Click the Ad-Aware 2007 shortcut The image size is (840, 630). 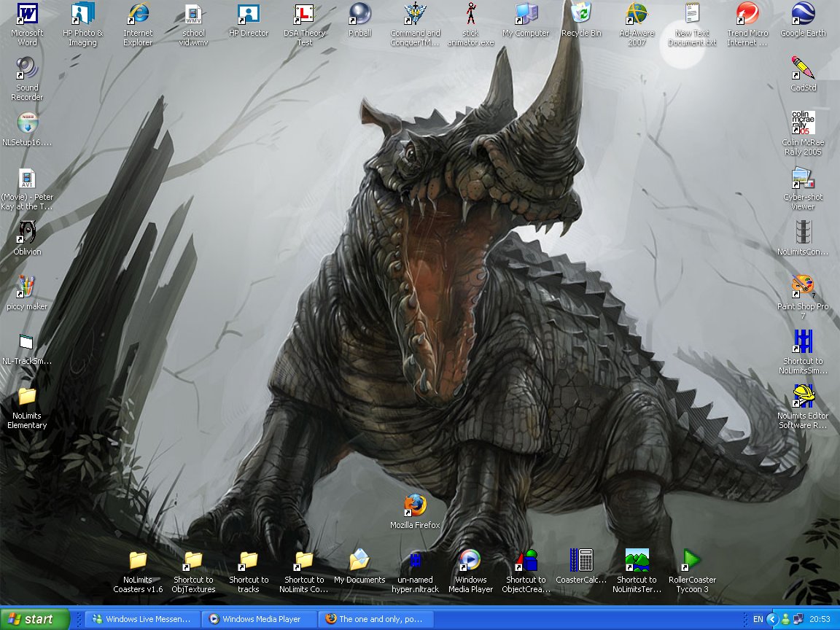tap(637, 15)
